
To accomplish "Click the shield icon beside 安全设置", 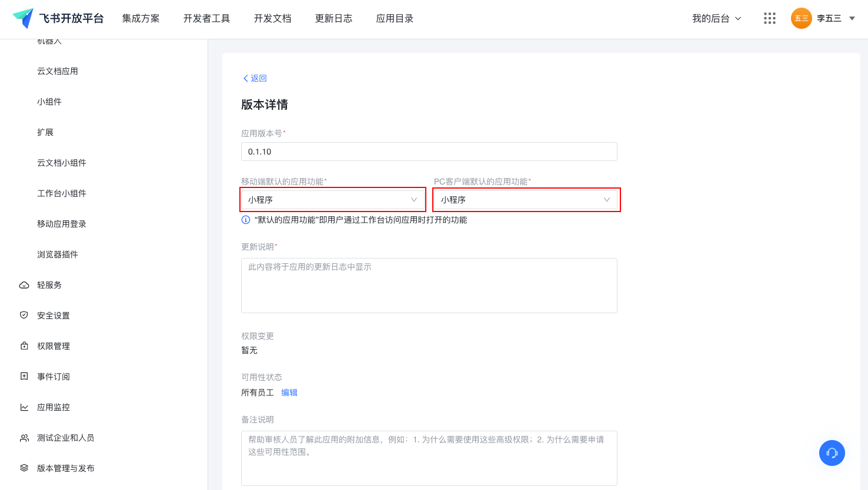I will pyautogui.click(x=24, y=316).
